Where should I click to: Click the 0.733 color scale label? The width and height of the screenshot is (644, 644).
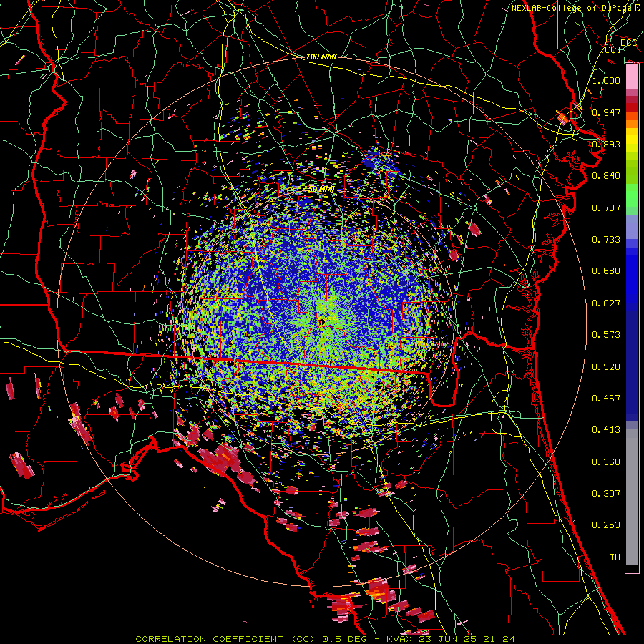click(x=606, y=240)
